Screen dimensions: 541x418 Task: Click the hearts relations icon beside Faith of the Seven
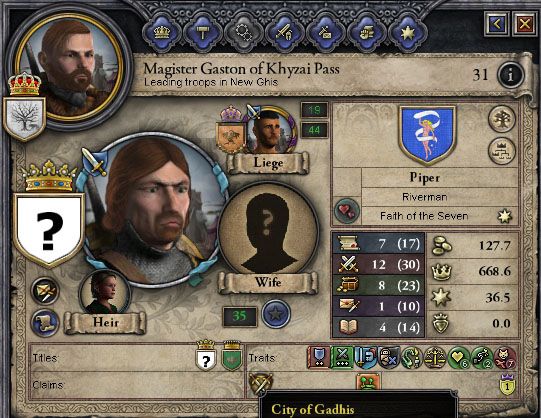(347, 211)
